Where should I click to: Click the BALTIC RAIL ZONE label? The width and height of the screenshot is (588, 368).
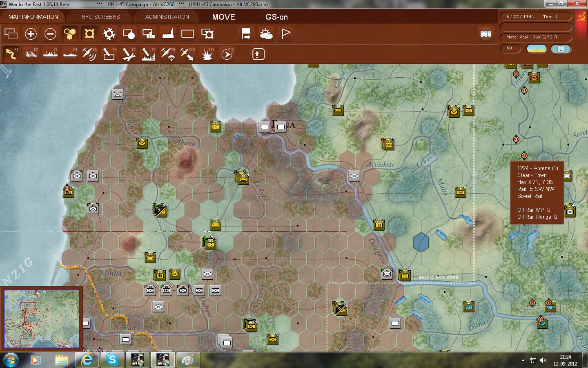pyautogui.click(x=439, y=277)
